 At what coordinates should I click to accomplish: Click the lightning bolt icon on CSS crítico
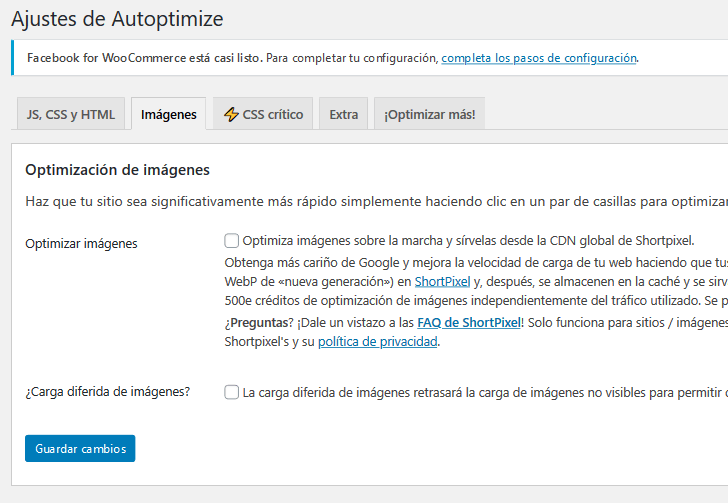point(231,114)
